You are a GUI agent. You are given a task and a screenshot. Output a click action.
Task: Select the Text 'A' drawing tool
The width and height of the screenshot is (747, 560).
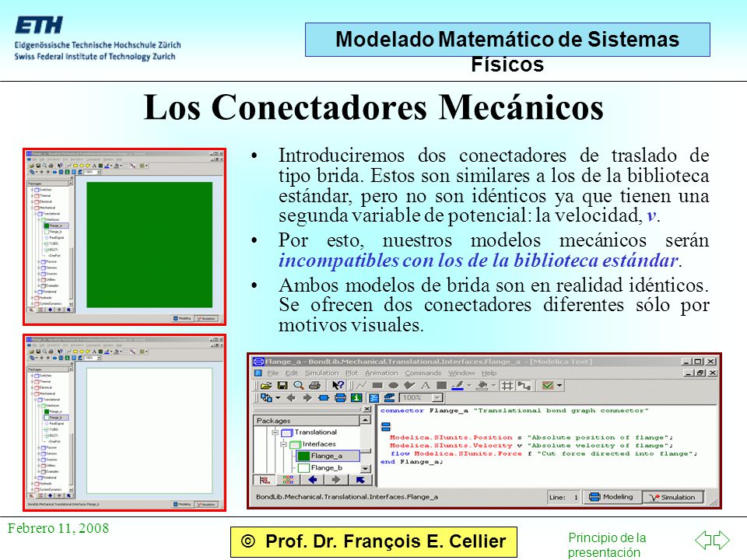[x=426, y=385]
